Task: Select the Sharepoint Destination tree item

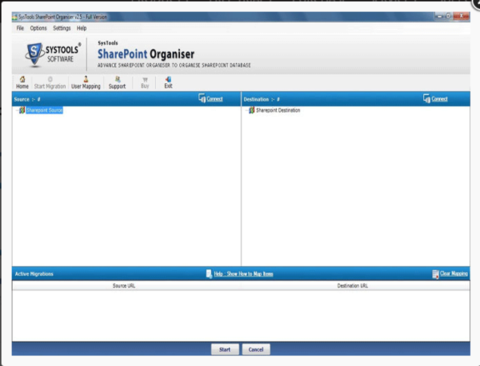Action: [278, 110]
